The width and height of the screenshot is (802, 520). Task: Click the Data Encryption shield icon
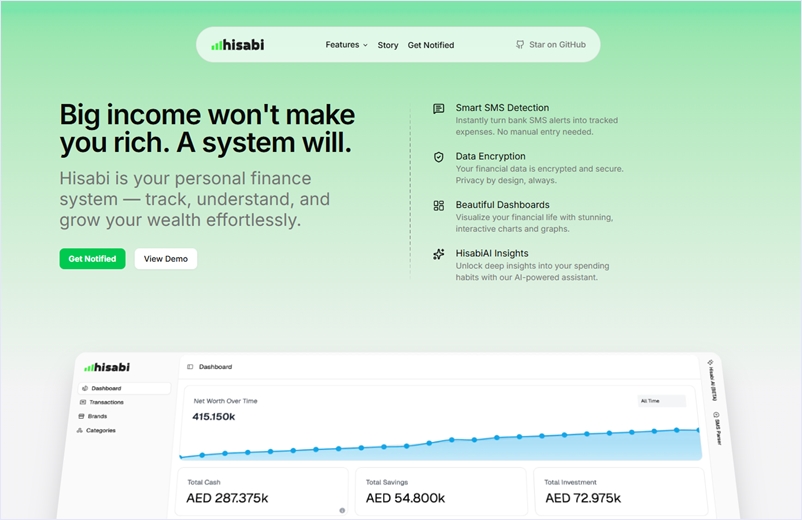[439, 157]
